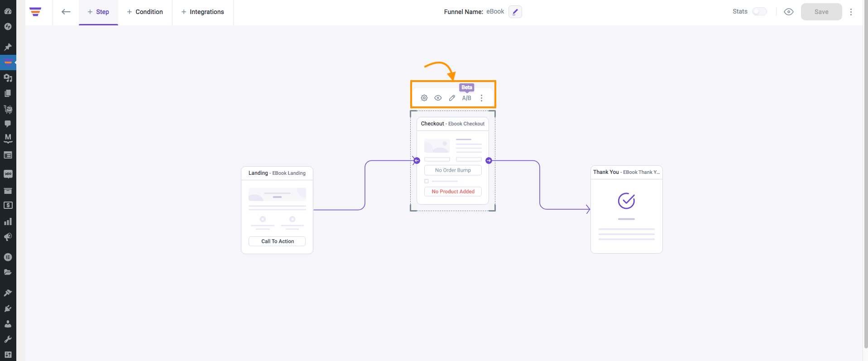
Task: Click the vertical scrollbar on right edge
Action: tap(865, 174)
